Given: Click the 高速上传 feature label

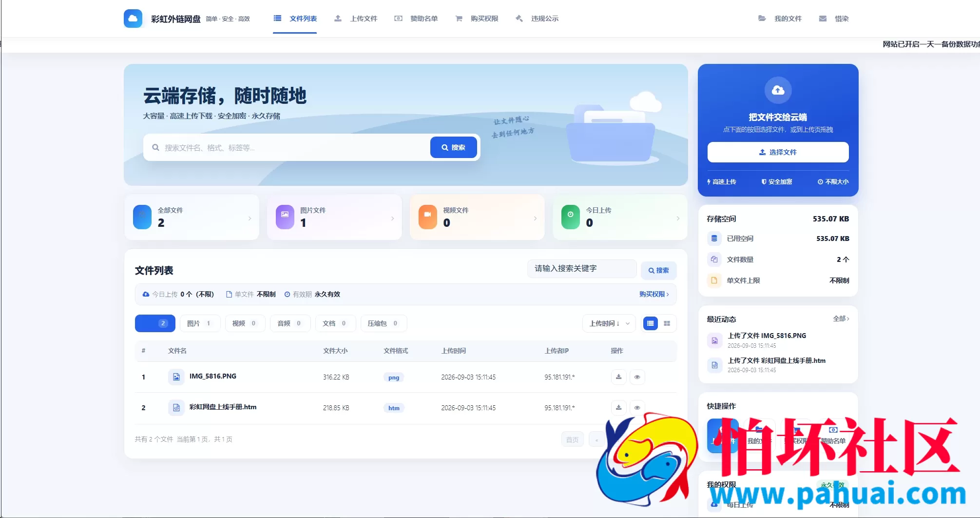Looking at the screenshot, I should tap(722, 182).
